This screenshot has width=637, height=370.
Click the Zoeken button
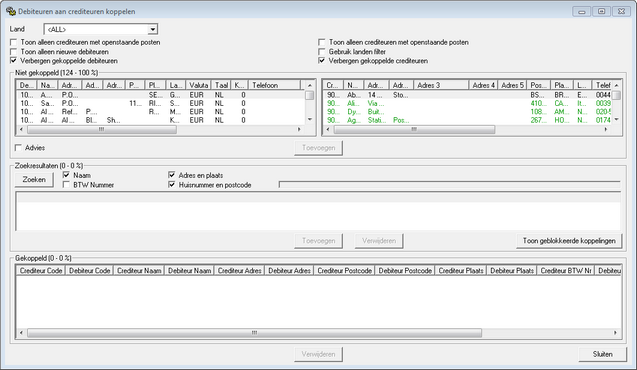[34, 180]
